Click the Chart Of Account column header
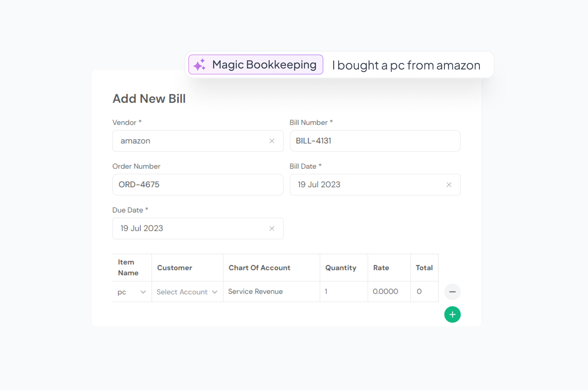 click(x=259, y=268)
